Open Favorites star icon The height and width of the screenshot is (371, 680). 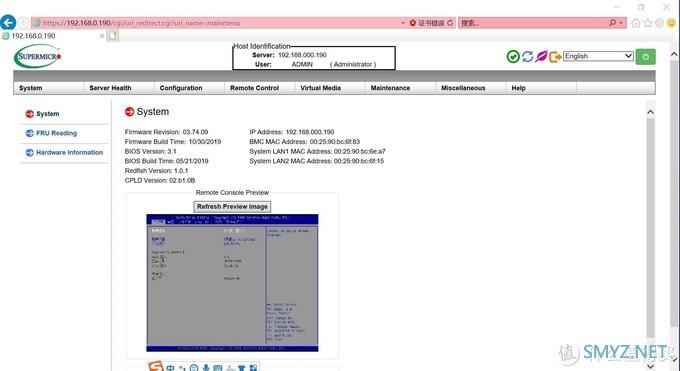coord(648,23)
